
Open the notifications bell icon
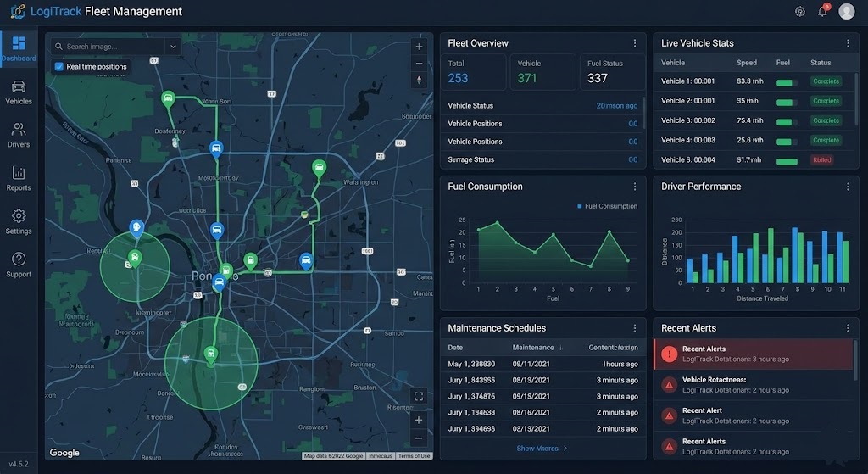click(822, 12)
